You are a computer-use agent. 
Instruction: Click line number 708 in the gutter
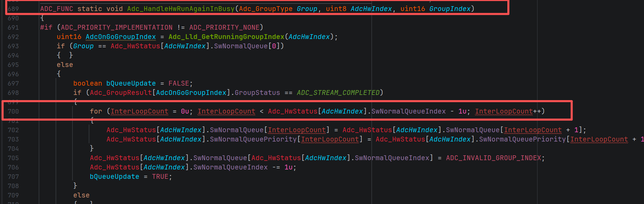[13, 186]
